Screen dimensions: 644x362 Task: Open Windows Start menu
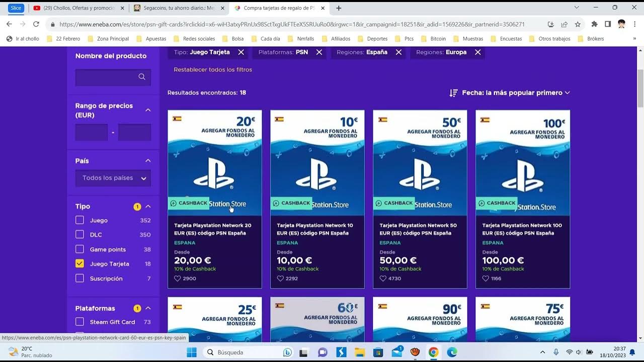[192, 352]
